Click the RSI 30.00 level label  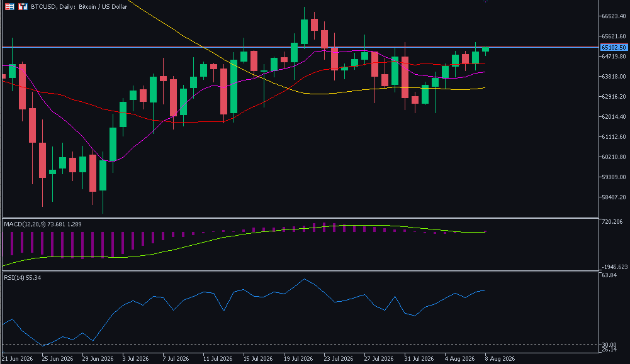tap(609, 345)
